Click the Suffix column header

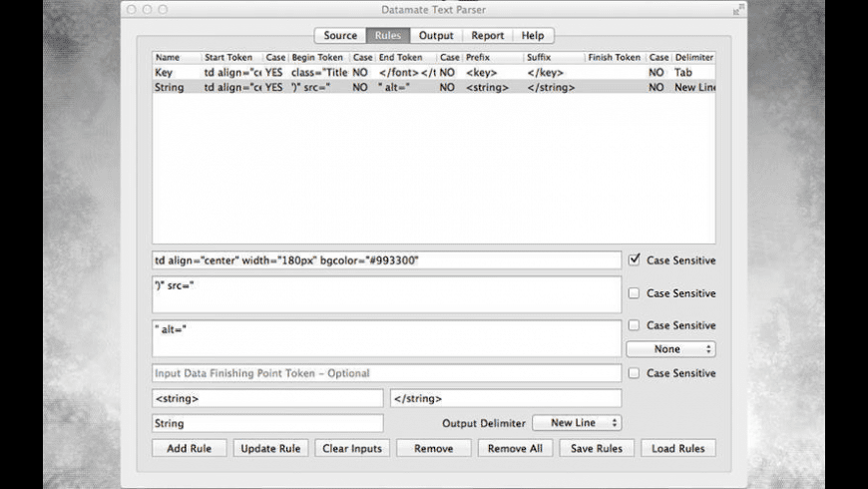554,57
